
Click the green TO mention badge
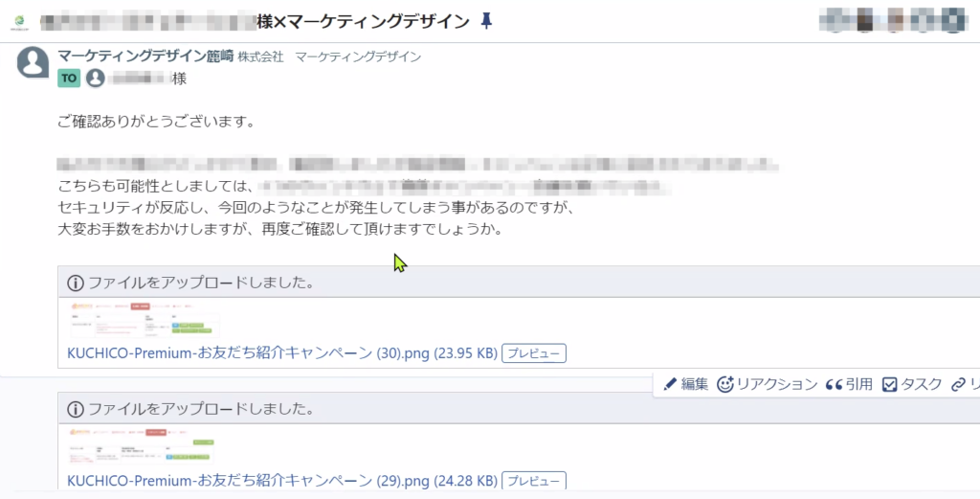click(x=69, y=79)
